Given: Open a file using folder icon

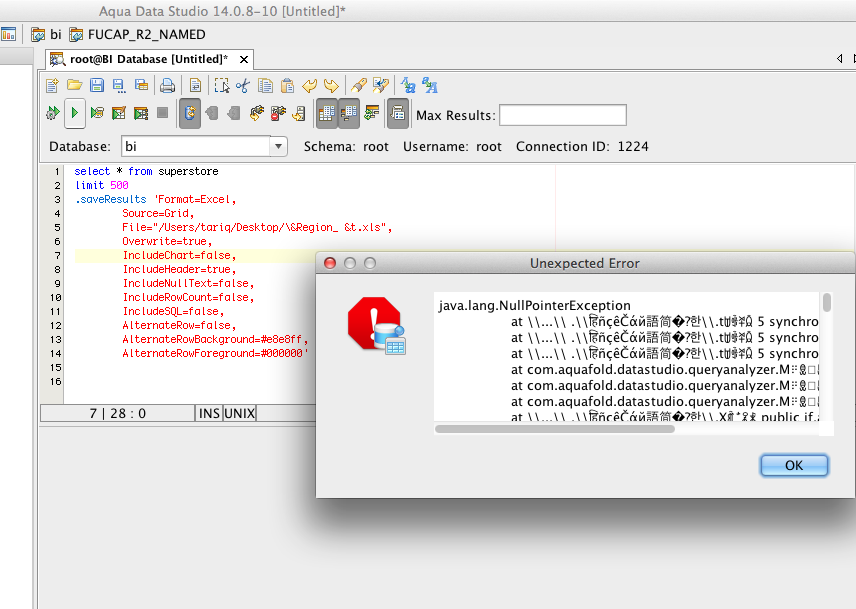Looking at the screenshot, I should pos(75,85).
